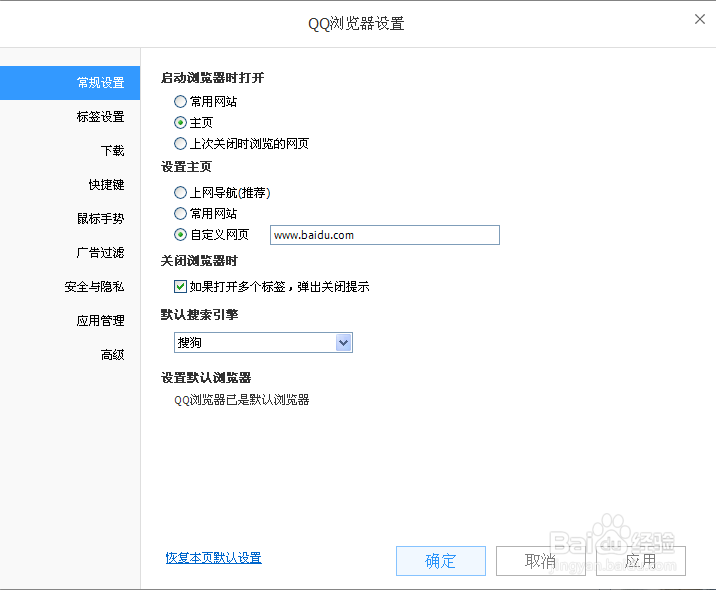716x590 pixels.
Task: Switch to 应用管理 section
Action: 100,321
